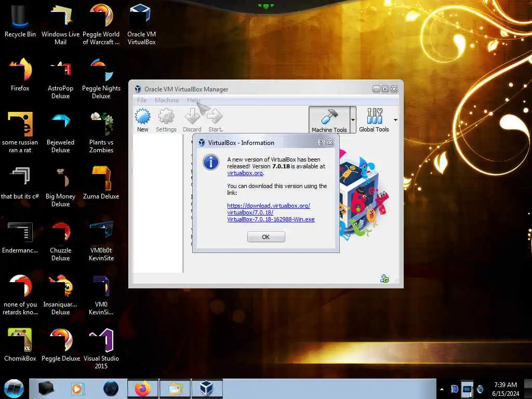Click the blue information icon in the dialog
The height and width of the screenshot is (399, 532).
pos(211,162)
